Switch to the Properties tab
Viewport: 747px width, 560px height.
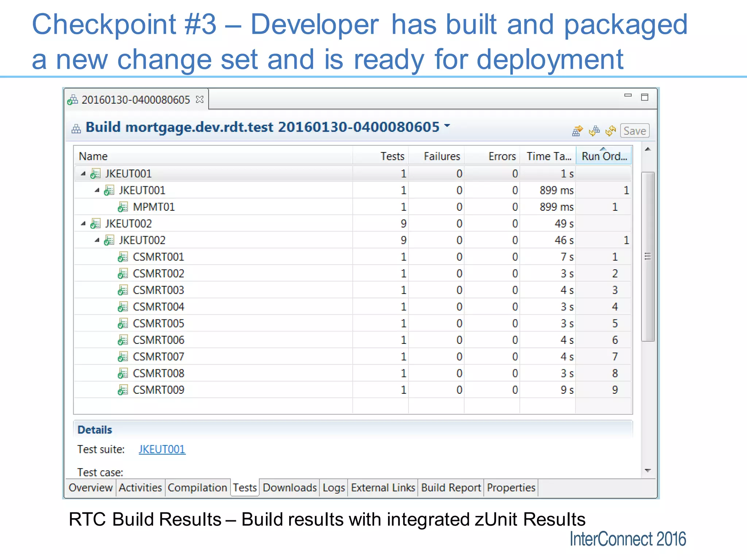511,488
